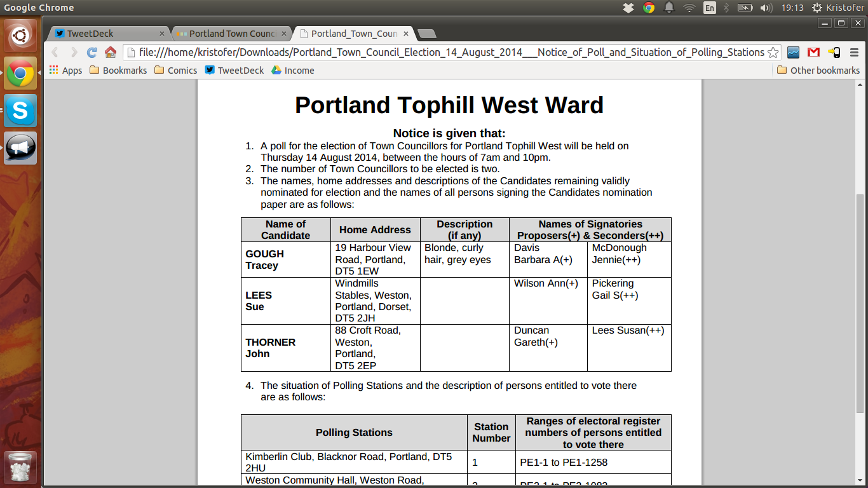Open the Income bookmark
The width and height of the screenshot is (868, 488).
pyautogui.click(x=293, y=71)
